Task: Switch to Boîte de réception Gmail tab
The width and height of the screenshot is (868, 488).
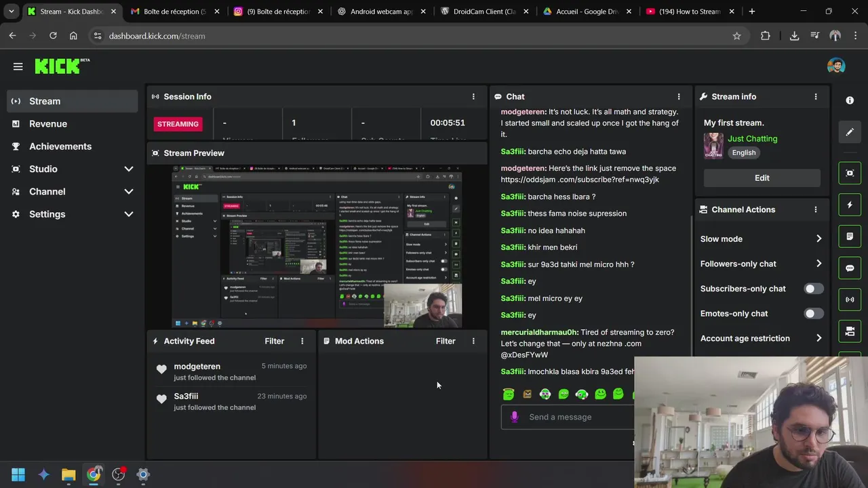Action: coord(175,12)
